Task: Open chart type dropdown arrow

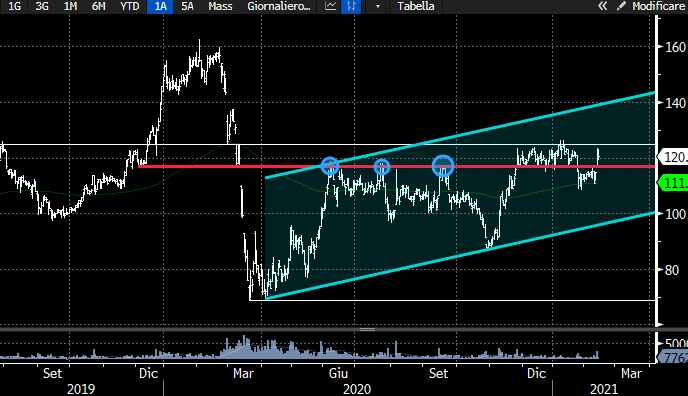Action: coord(377,7)
